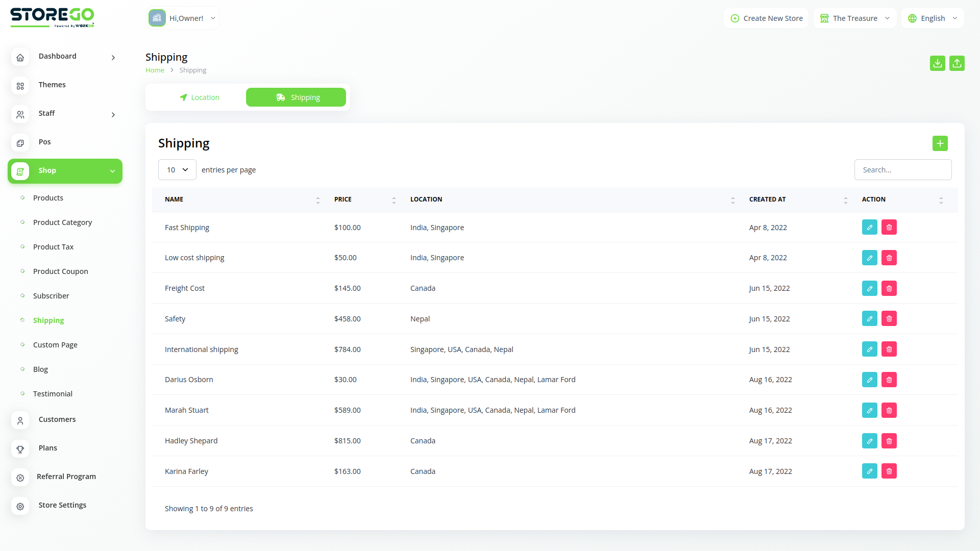Click the green plus icon to add shipping

[940, 143]
